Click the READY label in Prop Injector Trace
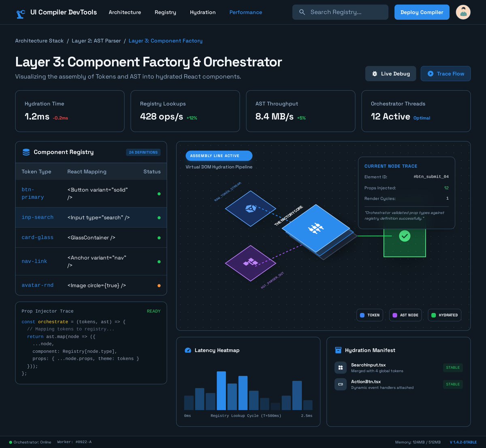The width and height of the screenshot is (486, 448). coord(153,311)
